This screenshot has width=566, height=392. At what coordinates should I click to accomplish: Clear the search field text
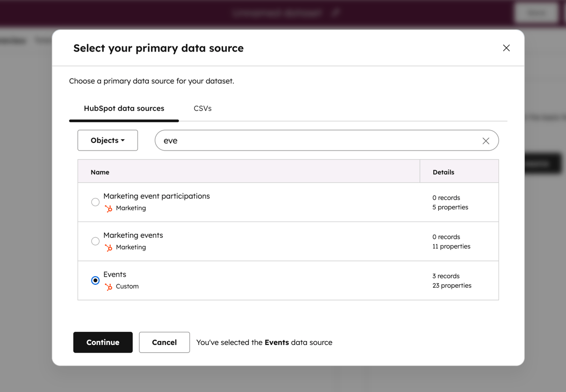click(x=486, y=141)
